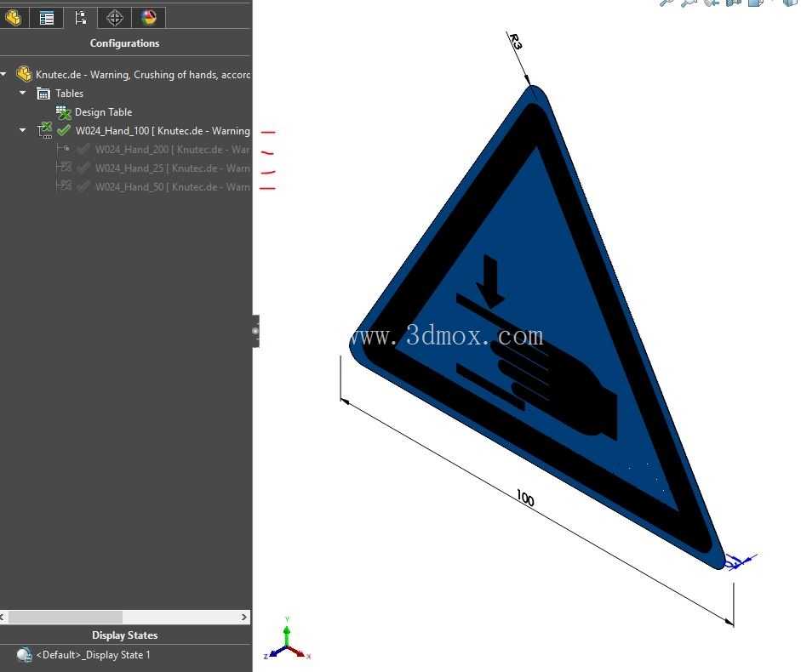Select the Knutec.de - Warning, Crushing of hands item

pos(142,75)
